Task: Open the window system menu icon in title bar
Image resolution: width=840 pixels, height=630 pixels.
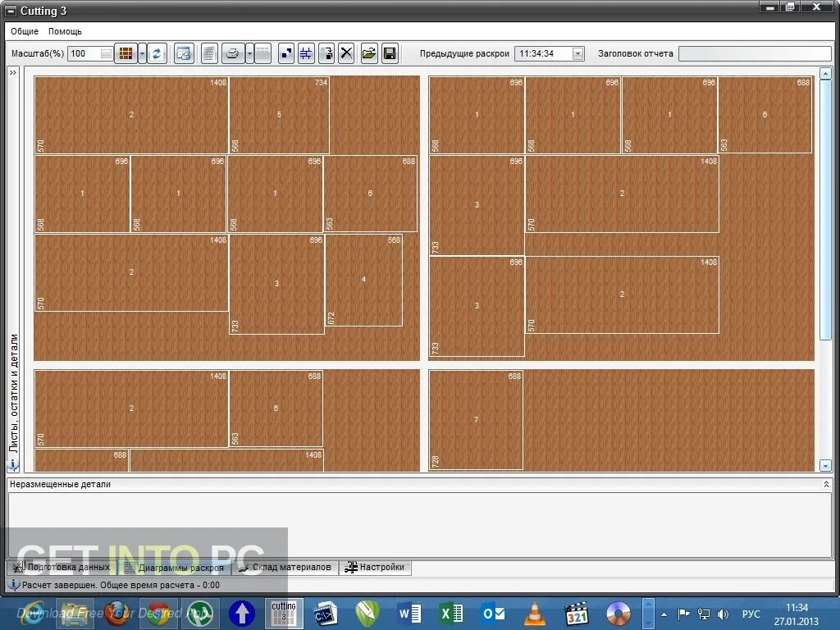Action: click(x=11, y=11)
